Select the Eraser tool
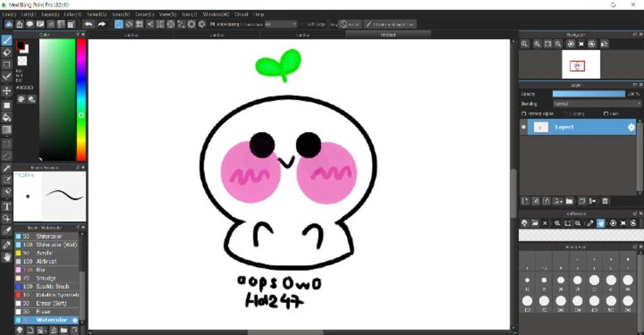The height and width of the screenshot is (335, 644). [x=6, y=53]
